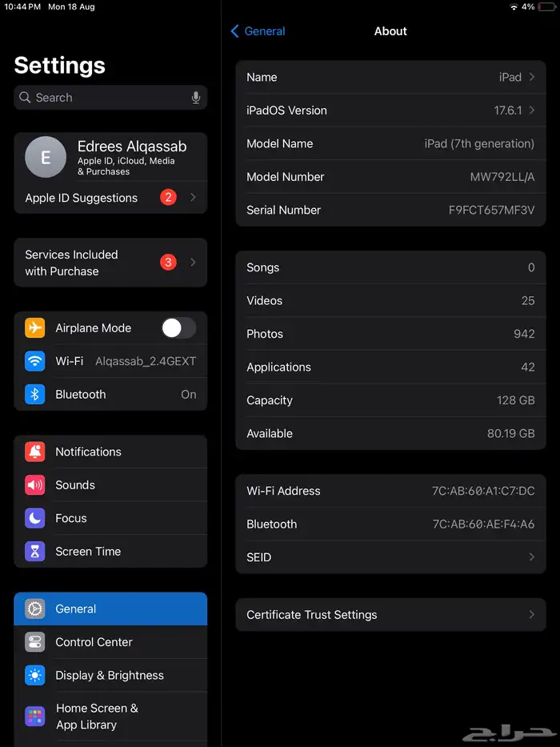Tap the Songs count 0
Viewport: 560px width, 747px height.
pos(531,267)
